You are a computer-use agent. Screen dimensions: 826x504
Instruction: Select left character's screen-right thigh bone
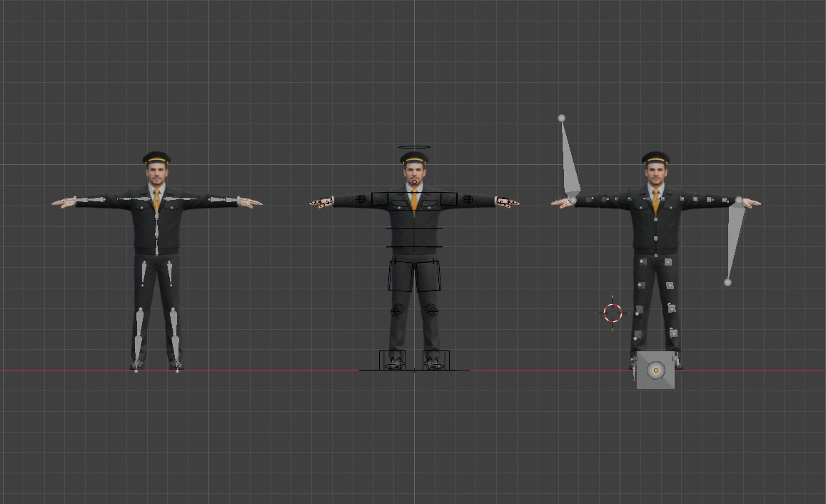[170, 273]
